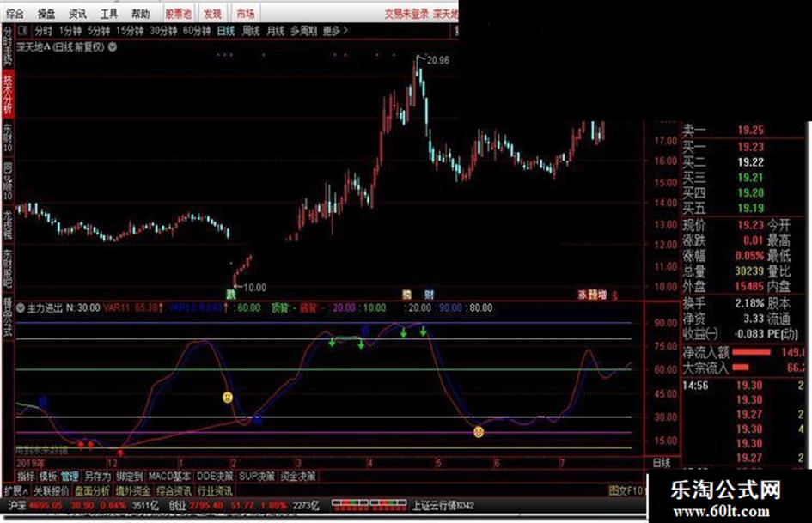Image resolution: width=812 pixels, height=523 pixels.
Task: Select the 15分钟 period
Action: (x=130, y=31)
